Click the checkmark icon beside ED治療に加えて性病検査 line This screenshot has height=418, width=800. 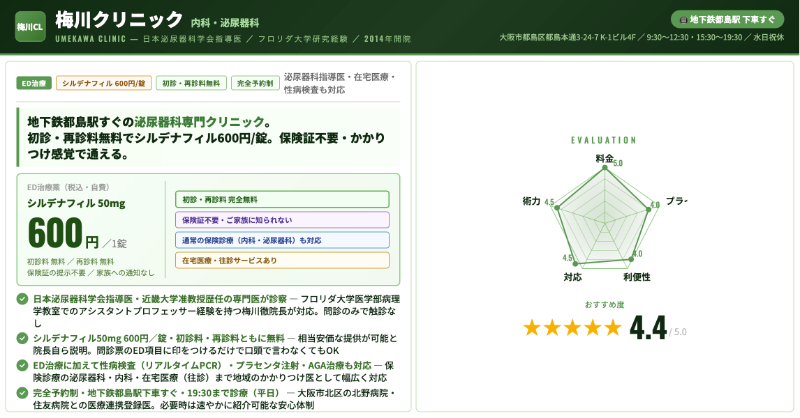coord(23,365)
